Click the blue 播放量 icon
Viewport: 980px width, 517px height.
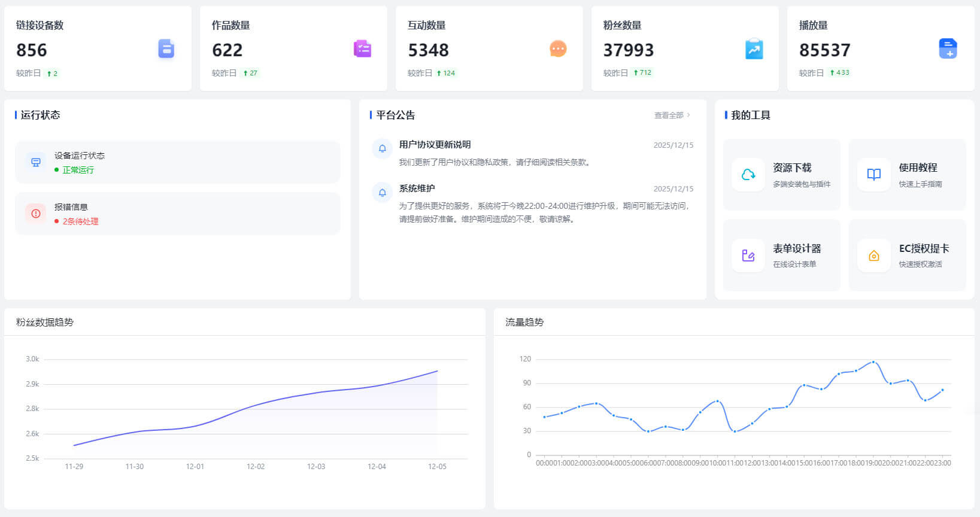pos(948,48)
